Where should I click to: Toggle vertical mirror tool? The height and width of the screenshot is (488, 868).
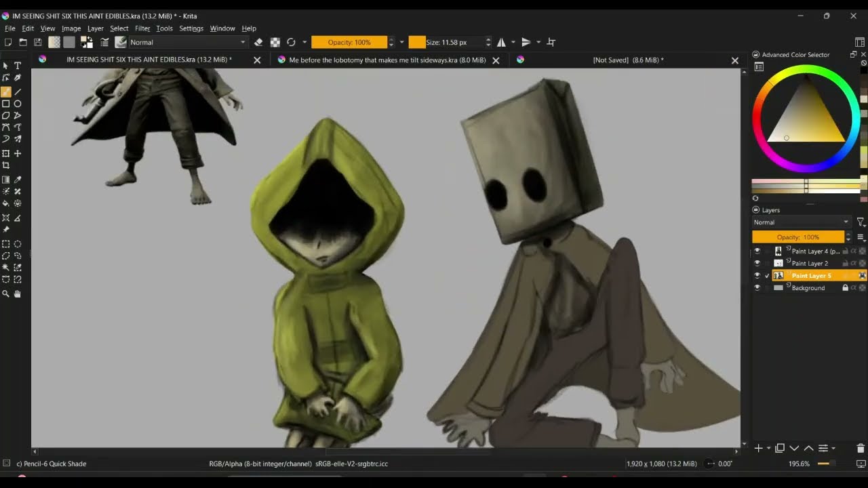[526, 42]
